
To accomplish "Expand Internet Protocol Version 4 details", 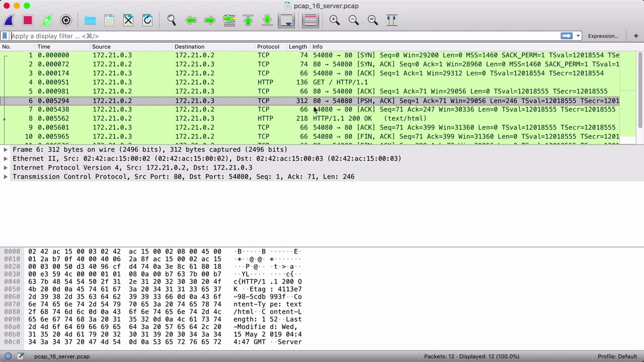I will (6, 167).
